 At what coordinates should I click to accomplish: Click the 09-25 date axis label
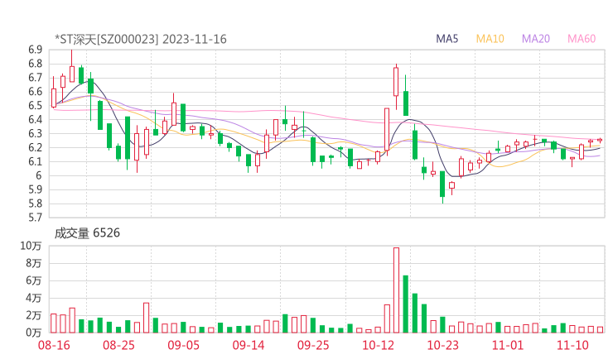(x=313, y=345)
